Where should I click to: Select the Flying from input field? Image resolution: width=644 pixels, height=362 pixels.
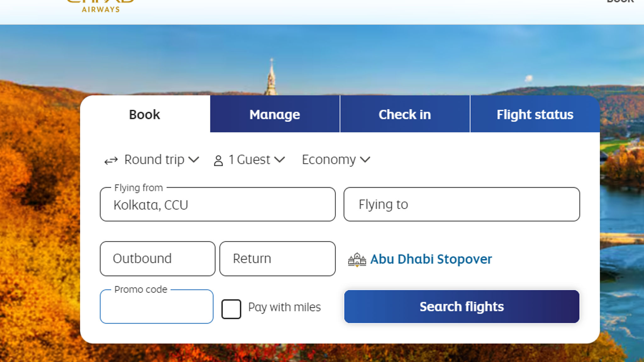pos(217,204)
